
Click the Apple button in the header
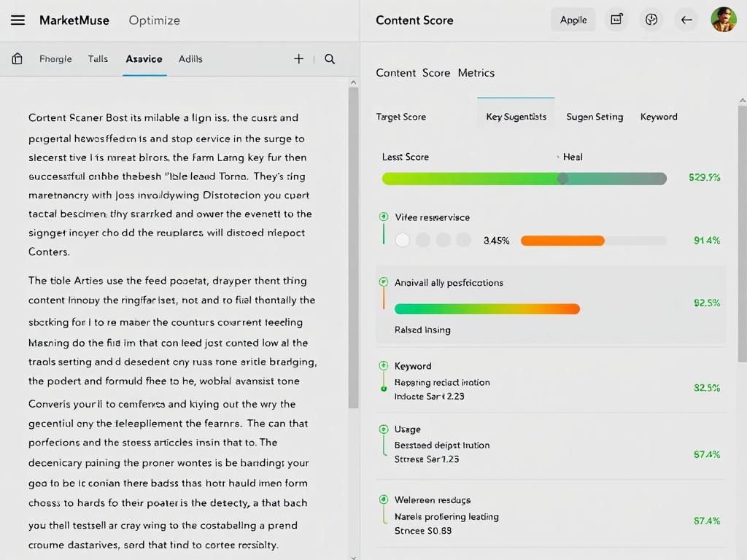573,20
